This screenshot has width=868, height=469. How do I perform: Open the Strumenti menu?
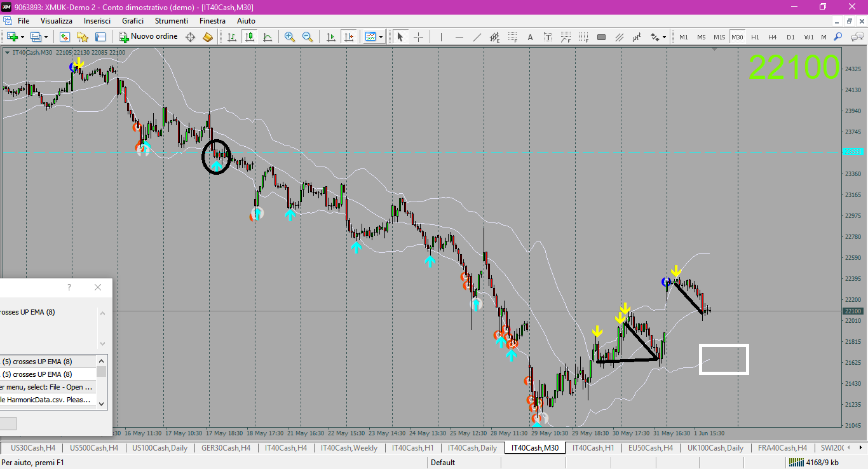(x=171, y=21)
